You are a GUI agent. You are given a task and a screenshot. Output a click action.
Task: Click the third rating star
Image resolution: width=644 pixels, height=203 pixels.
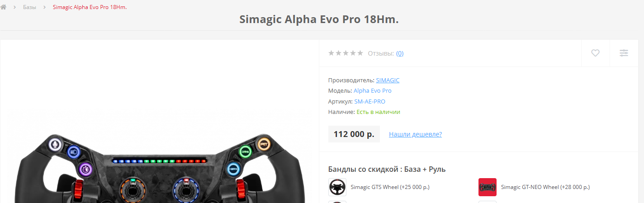tap(346, 53)
